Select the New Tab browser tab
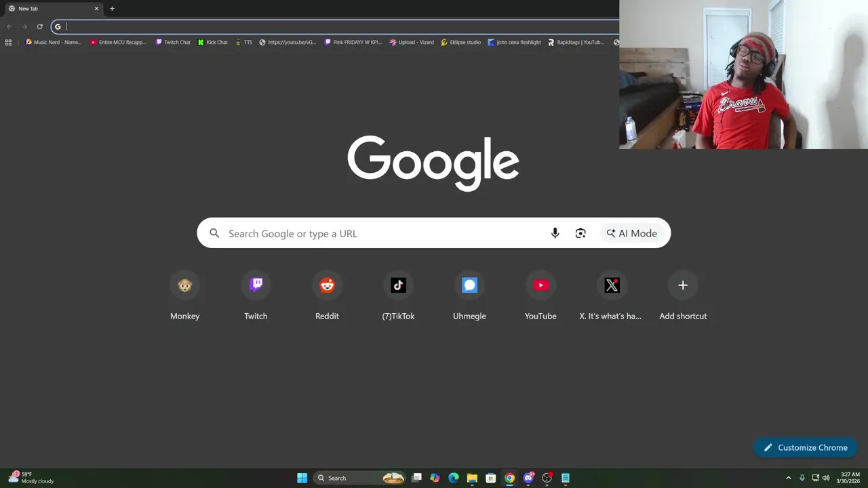The height and width of the screenshot is (488, 868). (53, 9)
